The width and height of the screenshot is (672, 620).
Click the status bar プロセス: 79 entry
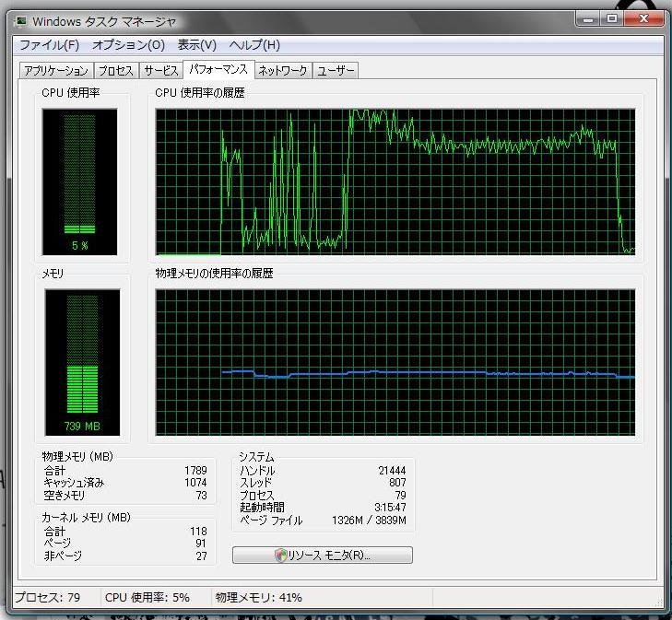pos(48,597)
